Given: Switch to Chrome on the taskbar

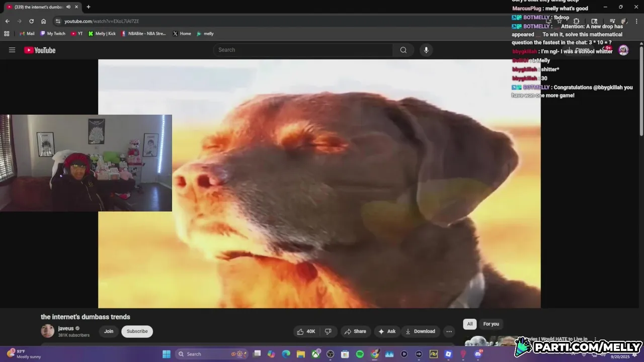Looking at the screenshot, I should pos(375,354).
